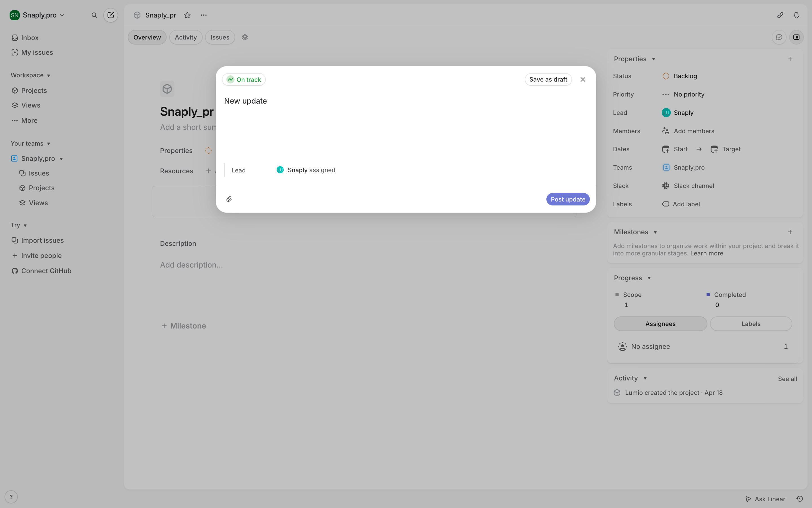Screen dimensions: 812x508
Task: Click the Start date calendar icon
Action: click(666, 149)
